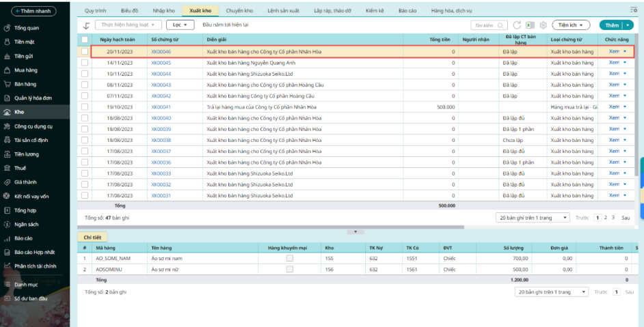Click the refresh icon beside search box
Viewport: 644px width, 327px height.
pyautogui.click(x=517, y=25)
